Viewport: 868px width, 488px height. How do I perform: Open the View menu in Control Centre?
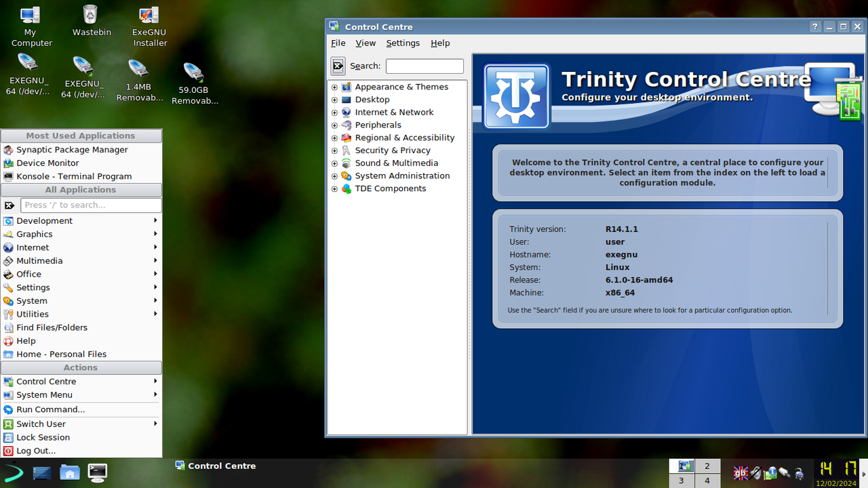point(366,43)
